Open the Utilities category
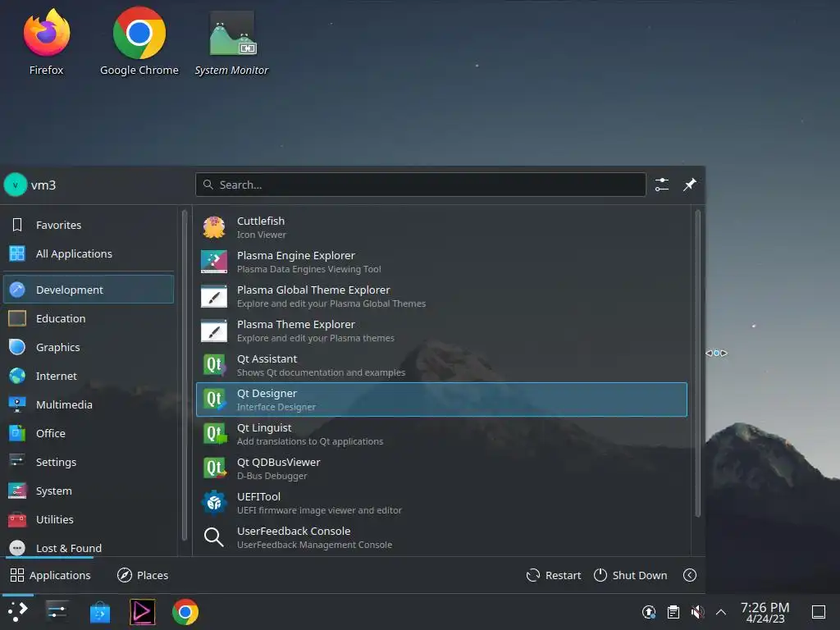The height and width of the screenshot is (630, 840). point(89,519)
